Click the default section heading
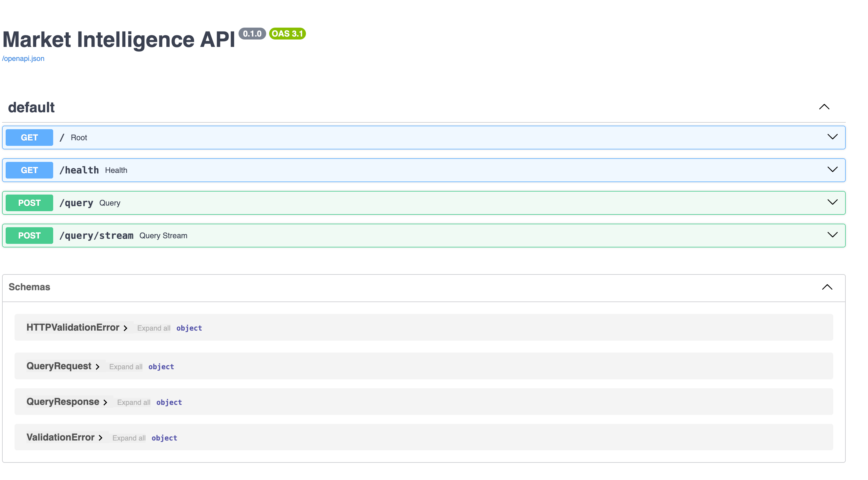 [31, 108]
